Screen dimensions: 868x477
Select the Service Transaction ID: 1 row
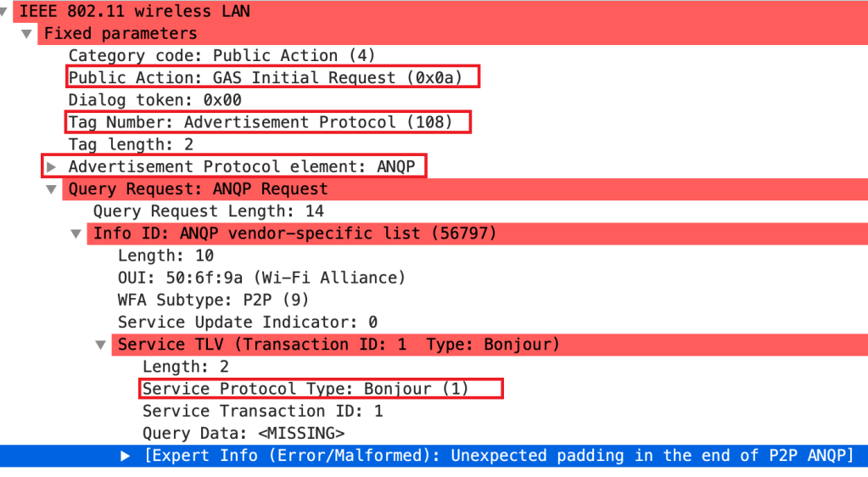click(x=262, y=411)
